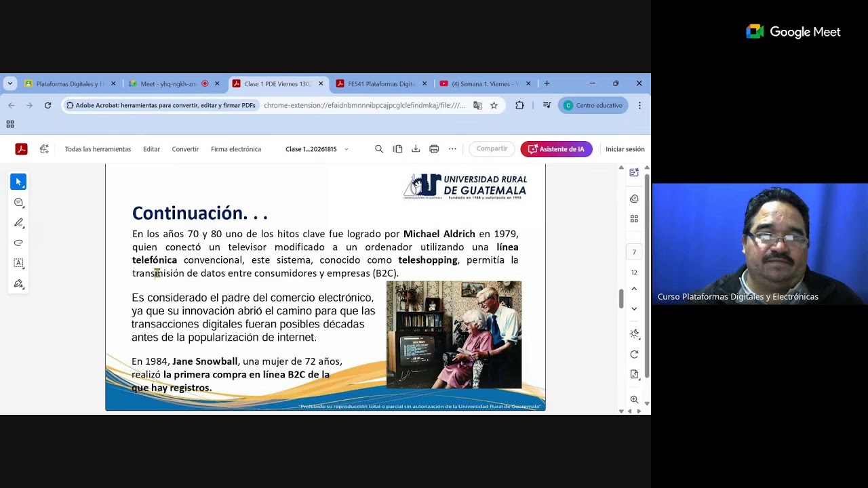Close the Clase 1 PDE Viernes tab

(x=321, y=84)
